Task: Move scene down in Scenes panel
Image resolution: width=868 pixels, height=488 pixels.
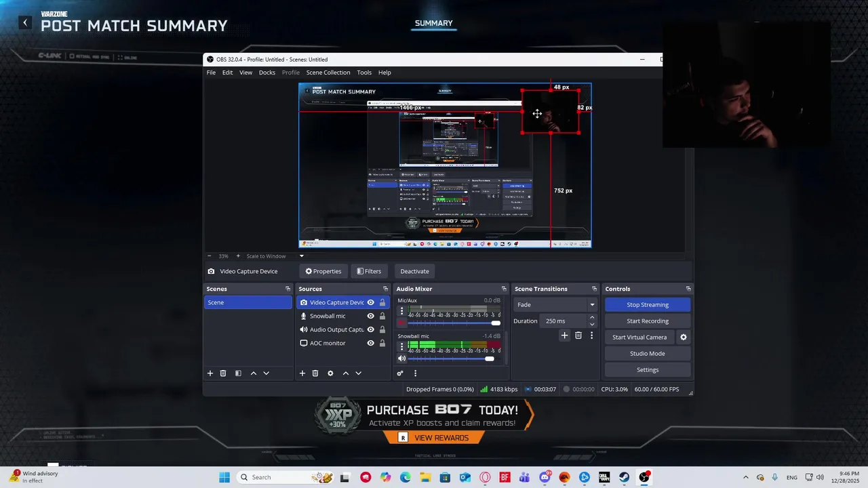Action: [x=267, y=373]
